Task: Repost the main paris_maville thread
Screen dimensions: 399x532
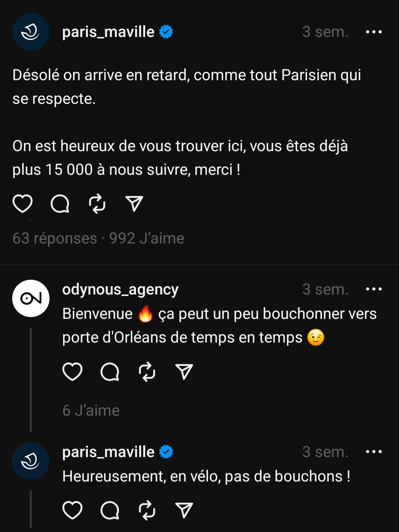Action: [97, 204]
